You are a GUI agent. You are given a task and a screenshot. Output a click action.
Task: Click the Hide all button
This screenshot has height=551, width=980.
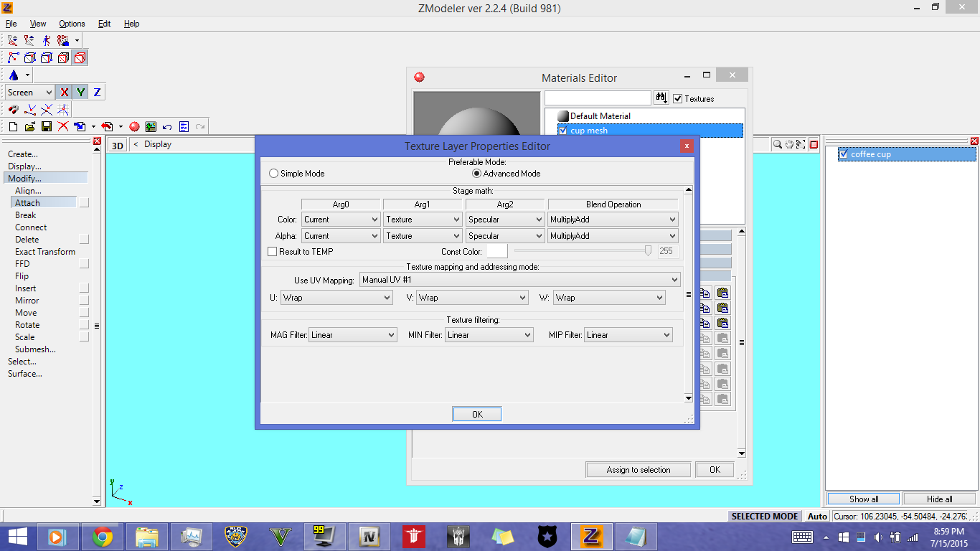939,499
